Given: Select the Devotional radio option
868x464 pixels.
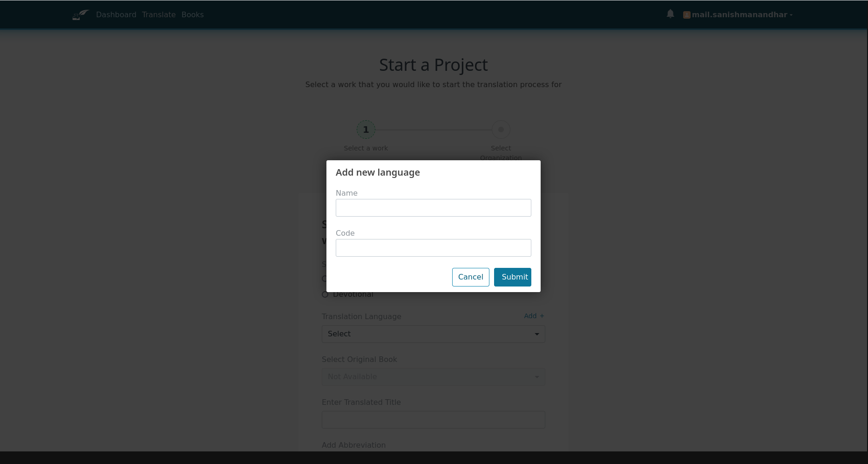Looking at the screenshot, I should pyautogui.click(x=325, y=294).
